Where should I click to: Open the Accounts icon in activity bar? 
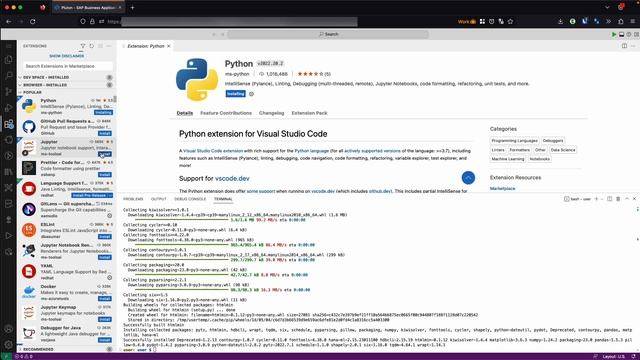coord(9,329)
